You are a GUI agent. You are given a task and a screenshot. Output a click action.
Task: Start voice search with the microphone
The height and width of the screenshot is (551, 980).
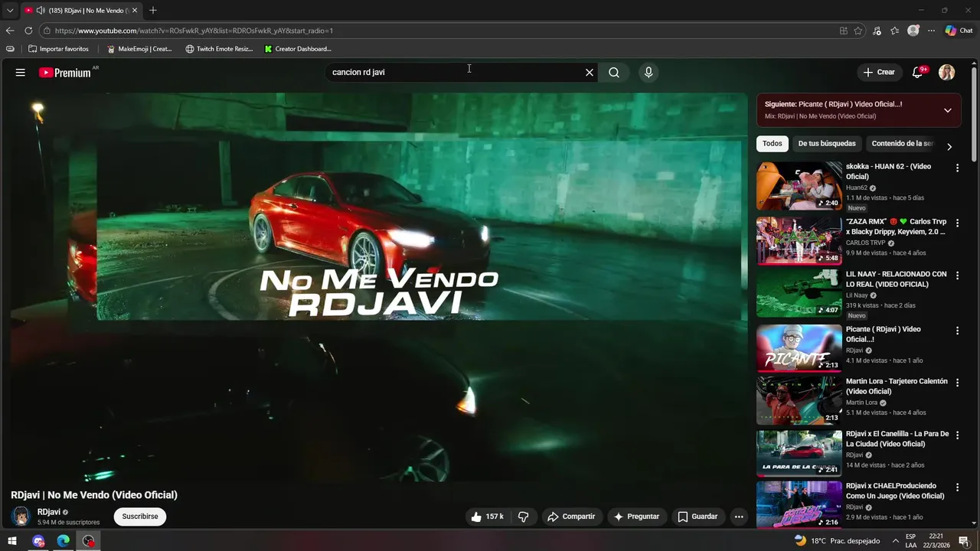[648, 73]
